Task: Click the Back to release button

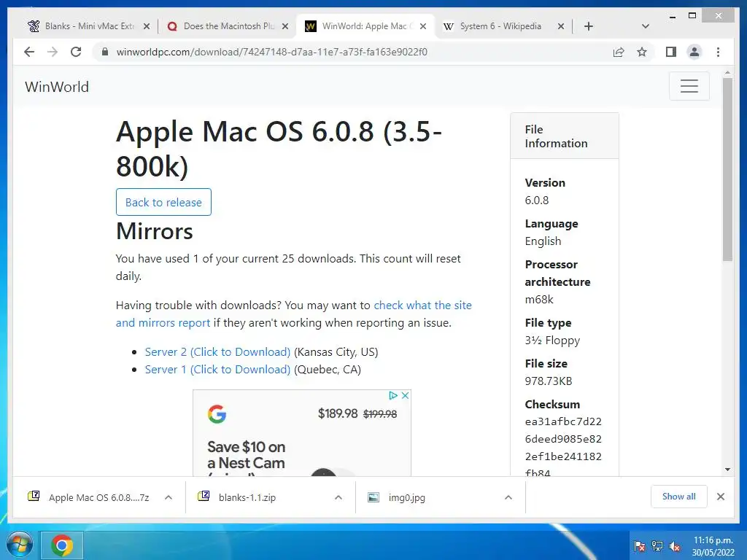Action: click(163, 203)
